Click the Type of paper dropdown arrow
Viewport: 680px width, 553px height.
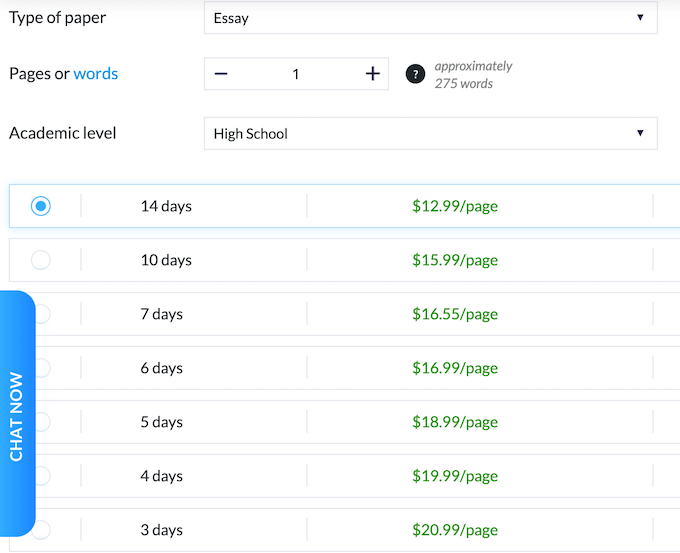tap(640, 17)
